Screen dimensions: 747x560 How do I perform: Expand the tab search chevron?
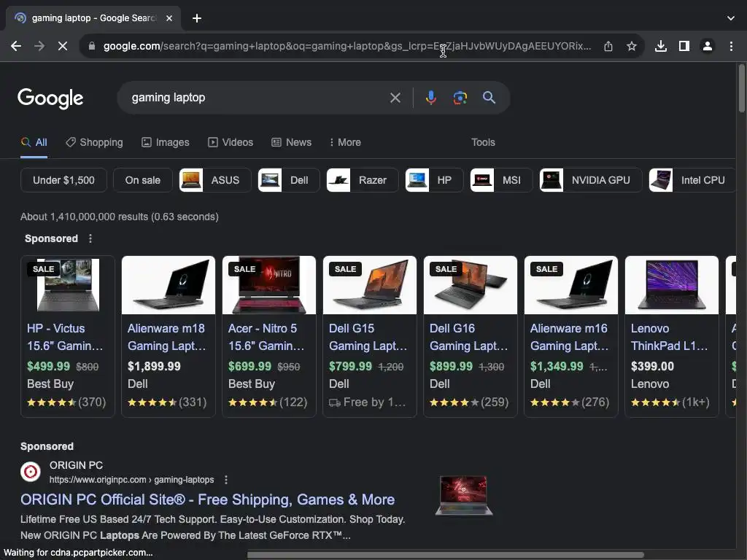(730, 18)
